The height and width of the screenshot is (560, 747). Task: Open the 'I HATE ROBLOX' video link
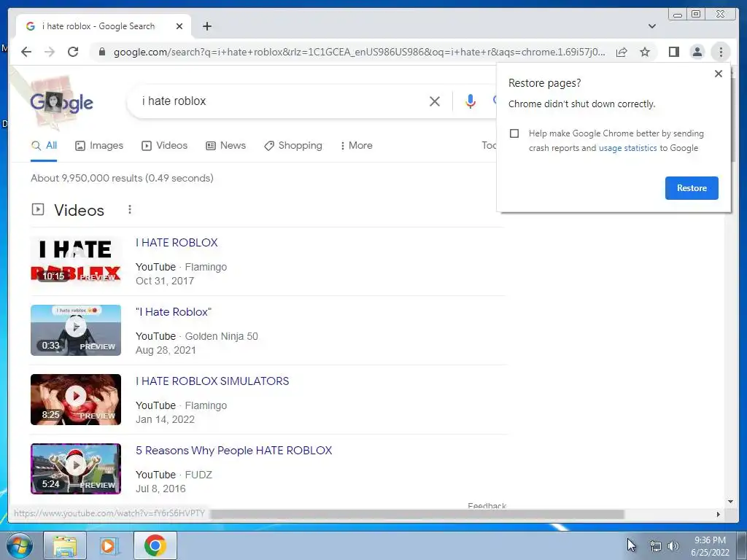177,243
